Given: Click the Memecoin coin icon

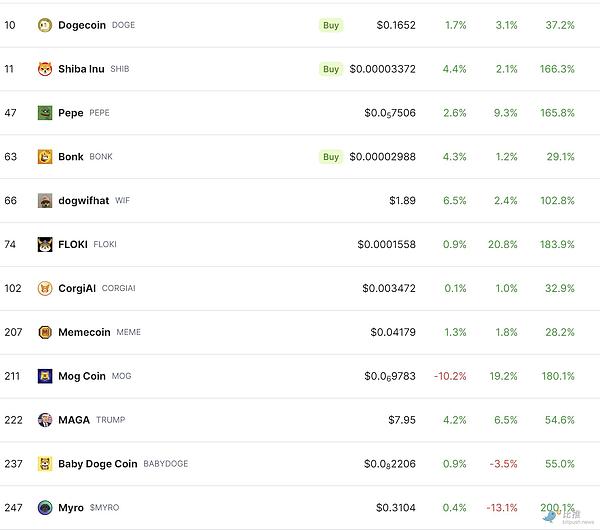Looking at the screenshot, I should tap(44, 332).
